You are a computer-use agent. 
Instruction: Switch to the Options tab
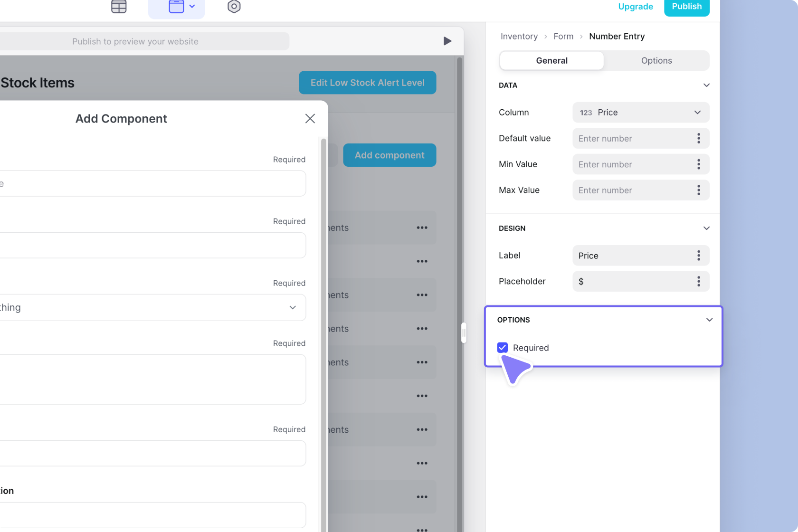[656, 61]
